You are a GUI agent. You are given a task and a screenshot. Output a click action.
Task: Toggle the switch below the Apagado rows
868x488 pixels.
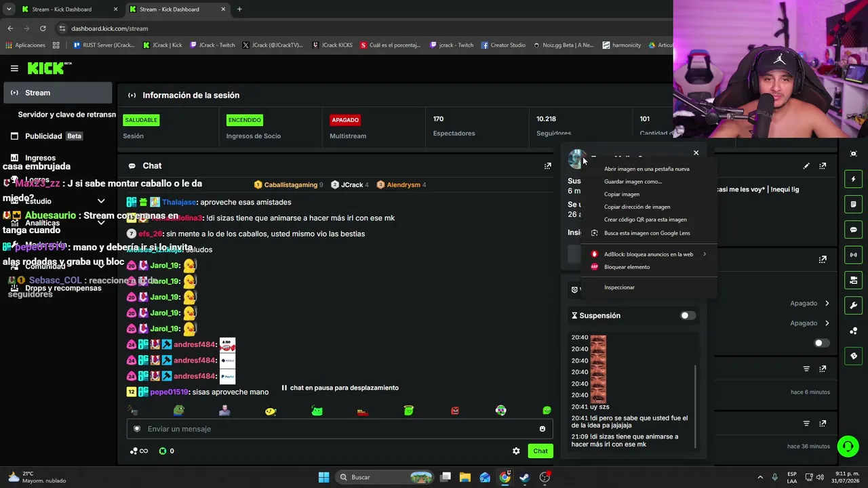pyautogui.click(x=821, y=344)
